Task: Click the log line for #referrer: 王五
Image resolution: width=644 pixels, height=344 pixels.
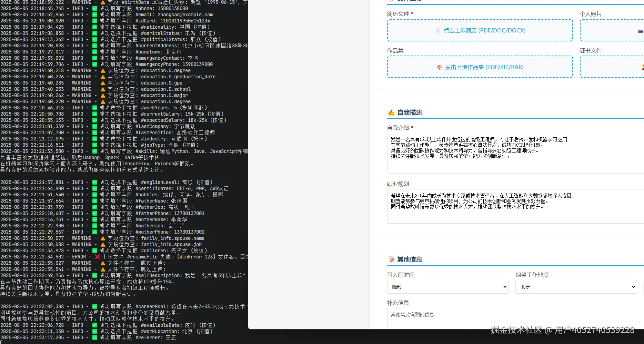Action: pyautogui.click(x=88, y=337)
